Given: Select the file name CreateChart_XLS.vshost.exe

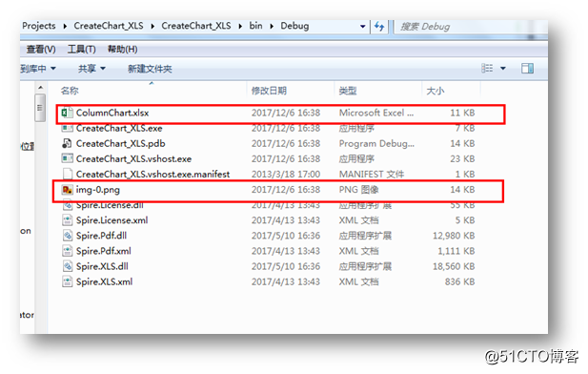Looking at the screenshot, I should (133, 158).
